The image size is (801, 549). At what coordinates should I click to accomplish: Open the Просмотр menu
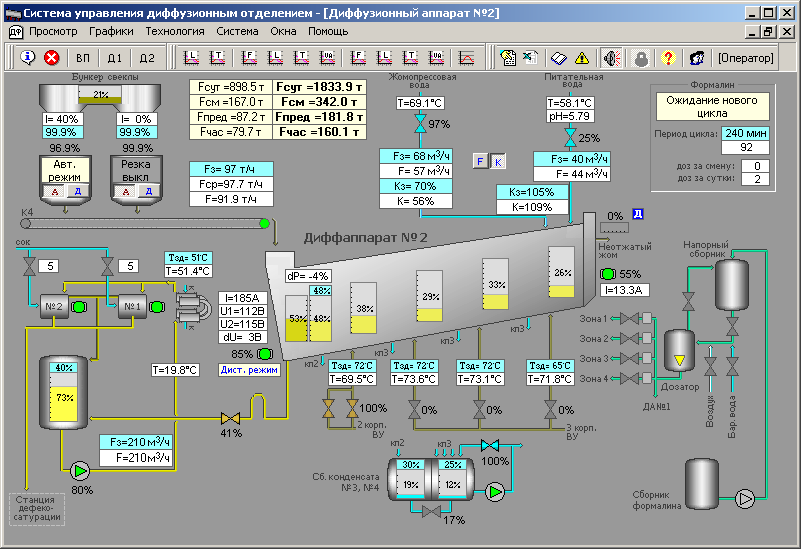[53, 32]
